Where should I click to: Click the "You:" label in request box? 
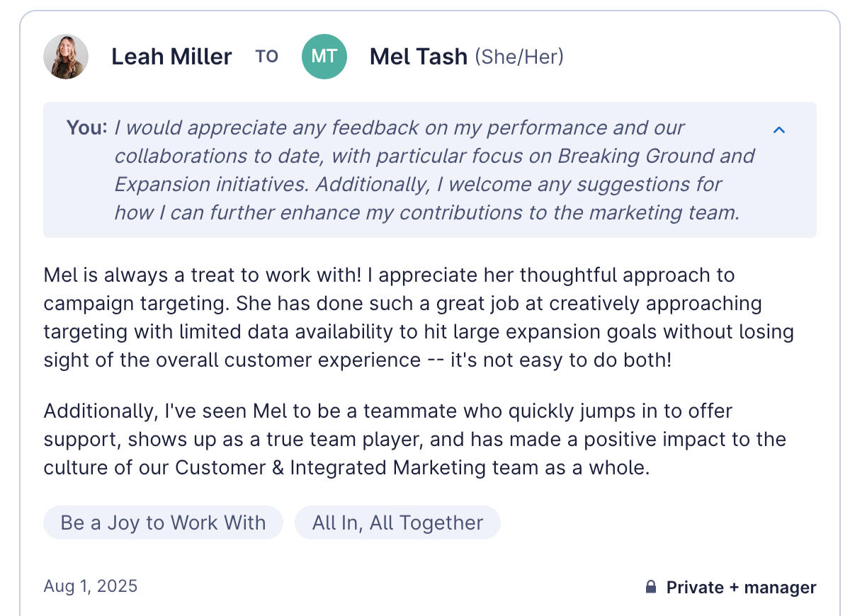click(x=86, y=127)
